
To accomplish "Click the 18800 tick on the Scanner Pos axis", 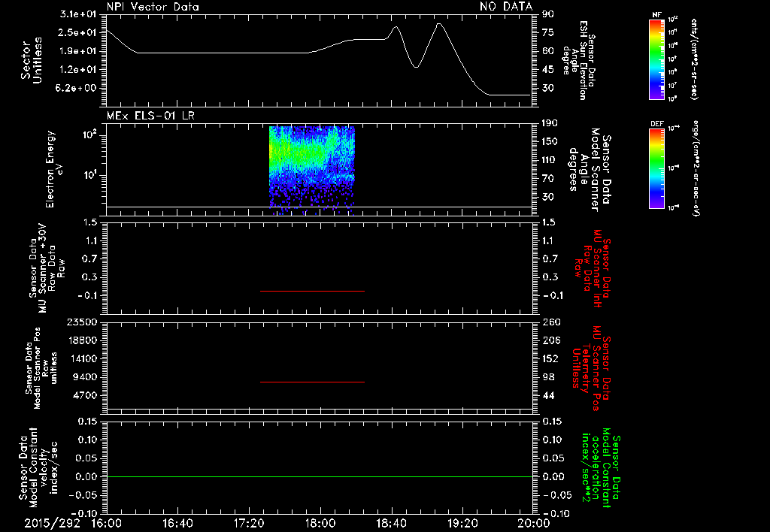I will [x=82, y=340].
